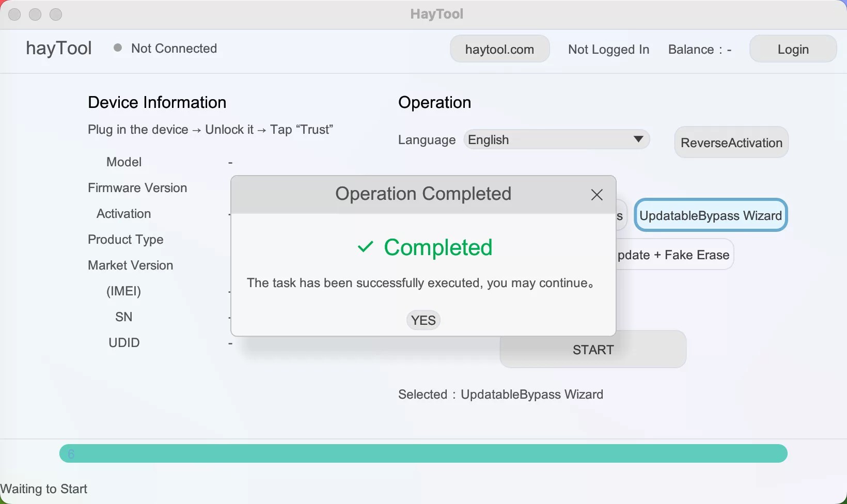Image resolution: width=847 pixels, height=504 pixels.
Task: Open the English language combo box
Action: point(556,140)
